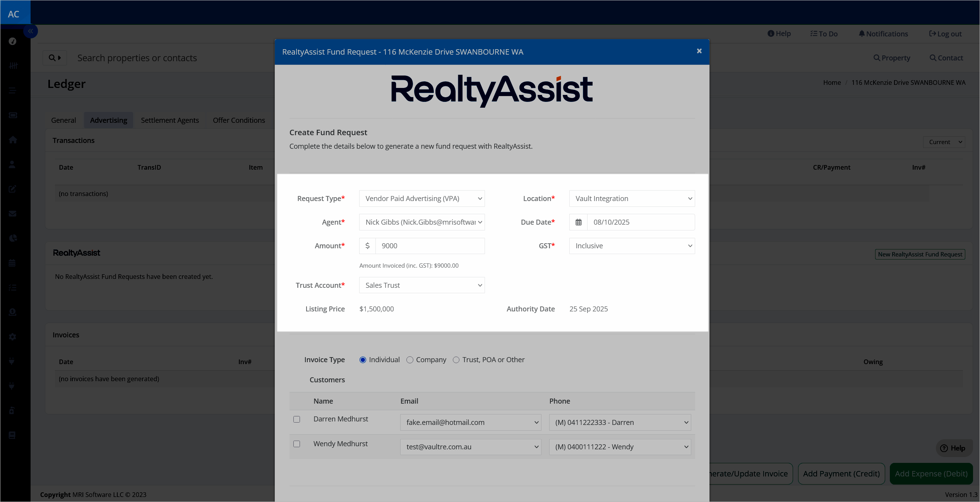Viewport: 980px width, 502px height.
Task: Open the Location dropdown showing Vault Integration
Action: point(632,199)
